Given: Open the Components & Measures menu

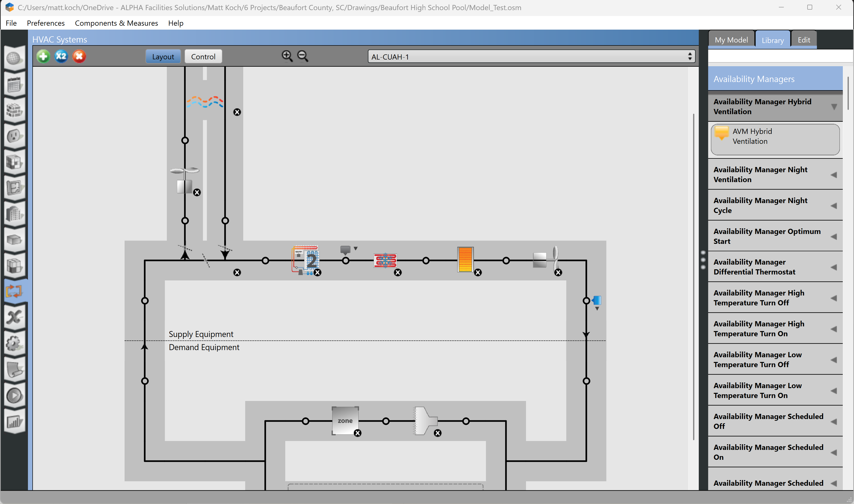Looking at the screenshot, I should point(116,23).
